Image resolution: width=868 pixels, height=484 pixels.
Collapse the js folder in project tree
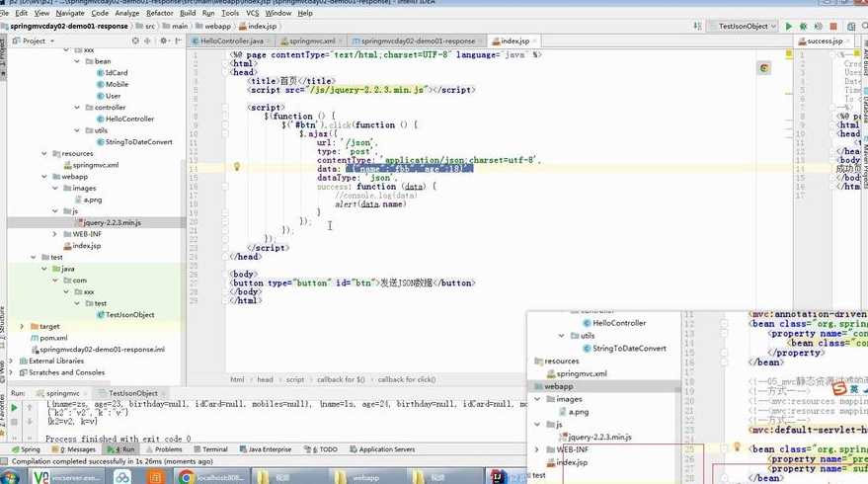click(x=54, y=211)
